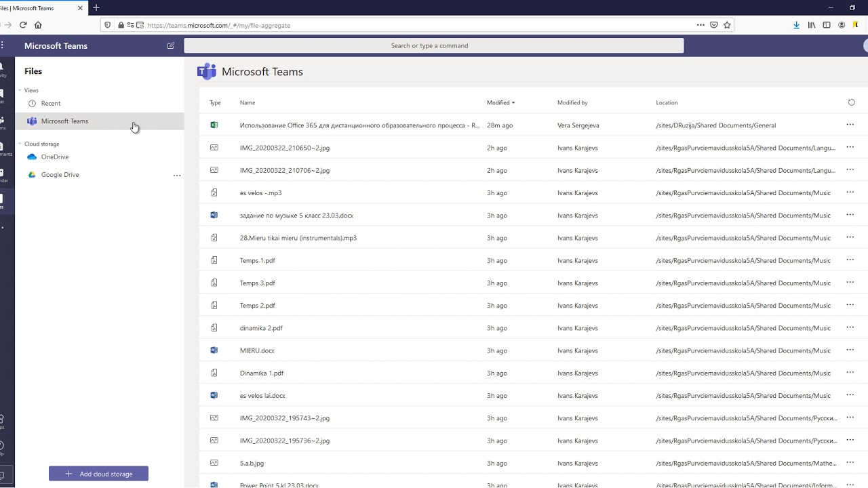The height and width of the screenshot is (488, 868).
Task: Click Vera Sergejeva in Modified by column
Action: (578, 125)
